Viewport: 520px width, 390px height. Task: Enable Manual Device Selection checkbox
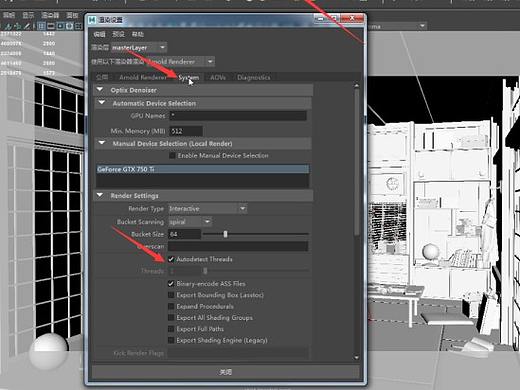(172, 156)
